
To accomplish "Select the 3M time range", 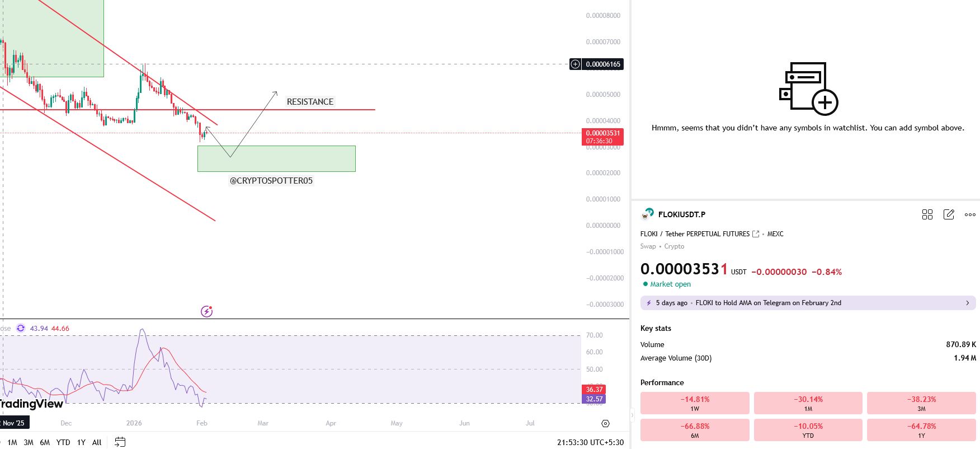I will point(29,442).
